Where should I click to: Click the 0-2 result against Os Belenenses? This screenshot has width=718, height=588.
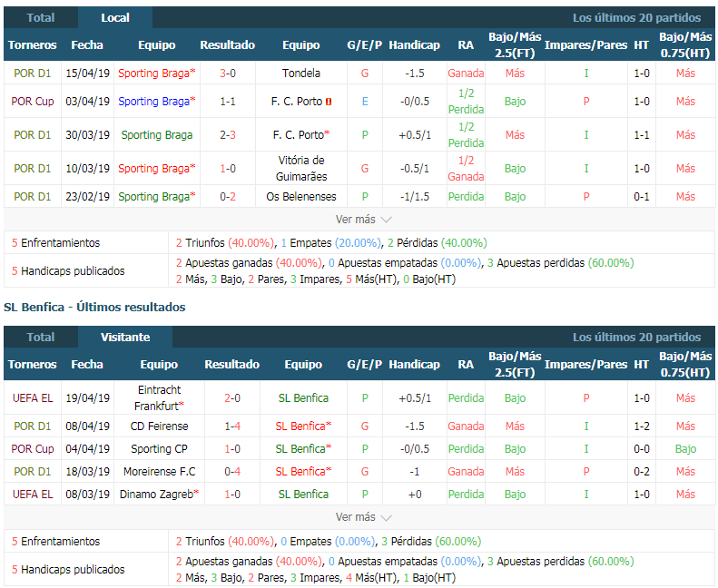228,197
